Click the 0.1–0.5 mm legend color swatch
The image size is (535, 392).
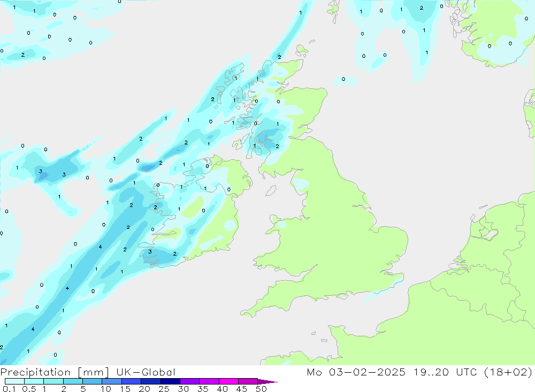(x=14, y=381)
